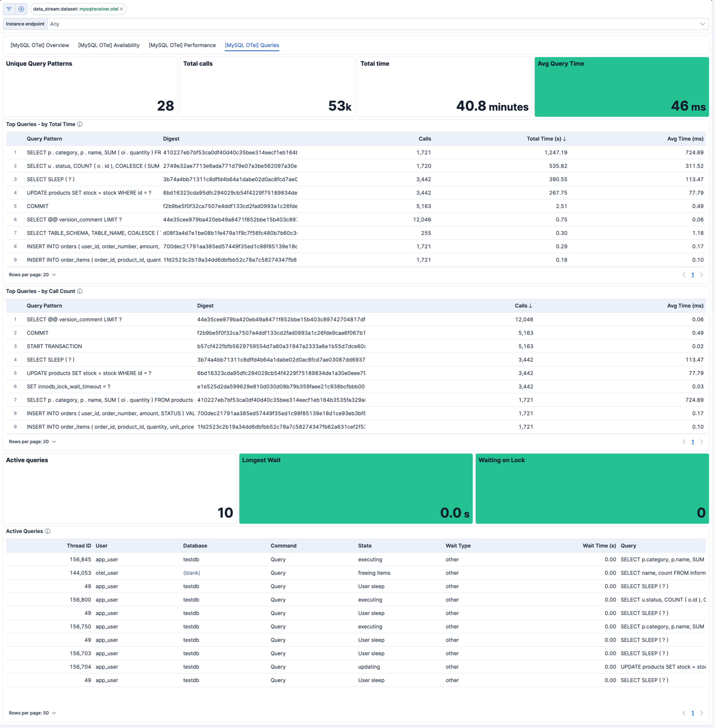Click the info icon beside Active Queries
This screenshot has width=715, height=728.
pos(48,531)
